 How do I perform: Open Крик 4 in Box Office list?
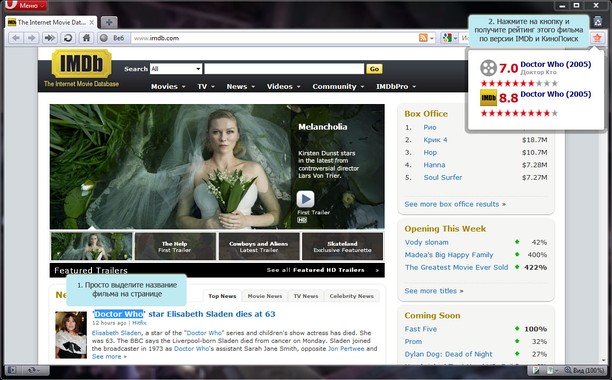tap(435, 140)
